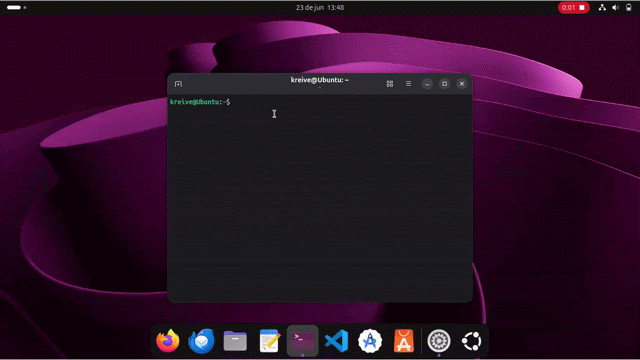Screen dimensions: 640x360
Task: Open Thunderbird mail from the dock
Action: coord(202,341)
